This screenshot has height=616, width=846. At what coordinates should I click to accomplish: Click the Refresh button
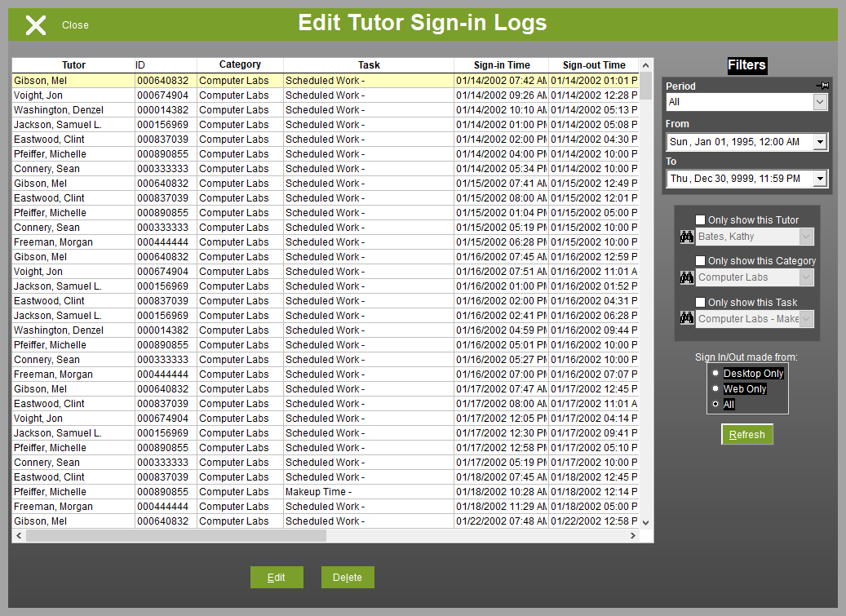click(x=747, y=434)
